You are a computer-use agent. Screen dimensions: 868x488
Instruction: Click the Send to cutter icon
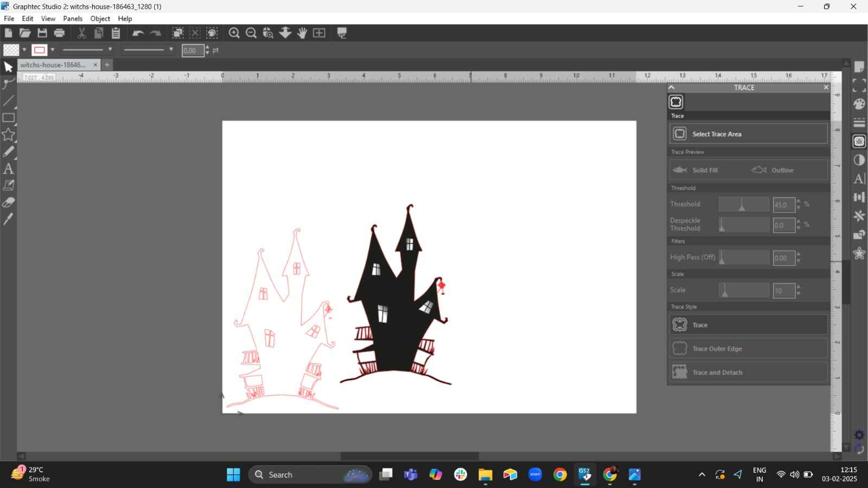click(x=342, y=33)
